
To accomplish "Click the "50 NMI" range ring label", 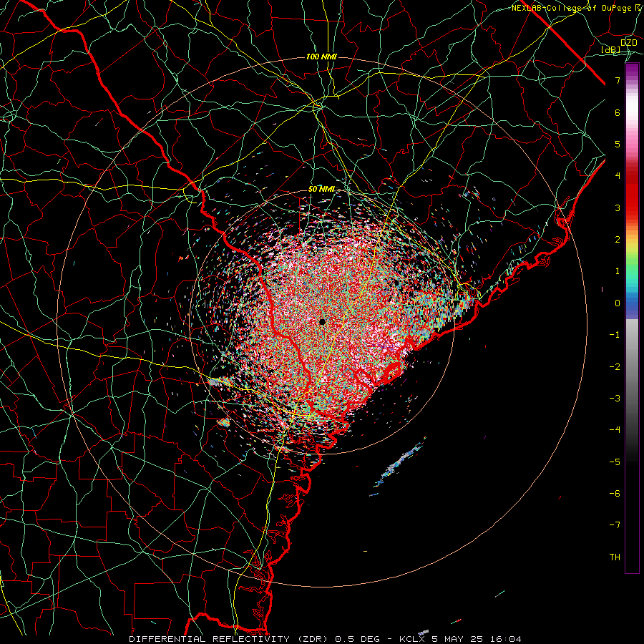I will [x=321, y=190].
